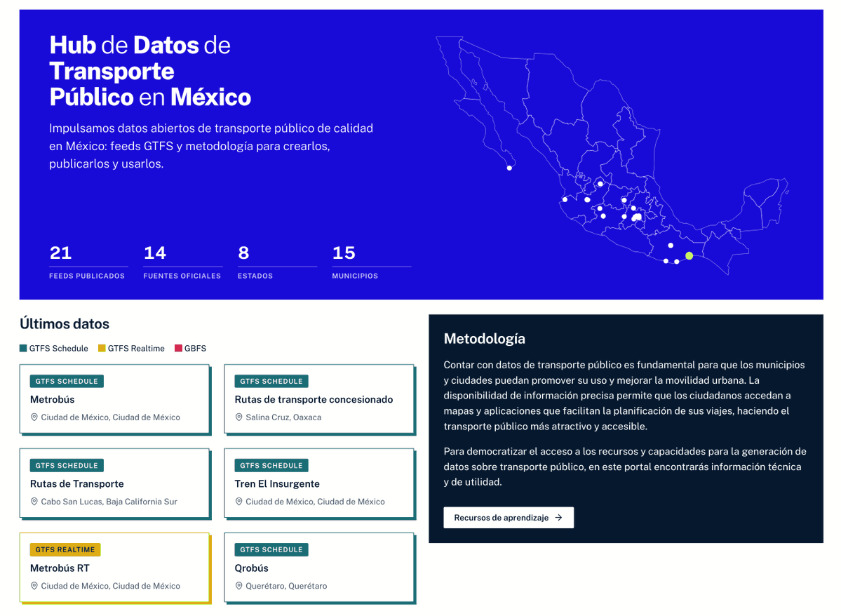Click the GBFS legend label

[195, 348]
